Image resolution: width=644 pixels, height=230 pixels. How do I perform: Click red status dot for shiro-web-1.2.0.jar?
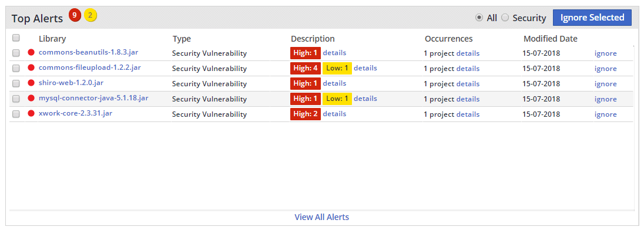coord(31,83)
